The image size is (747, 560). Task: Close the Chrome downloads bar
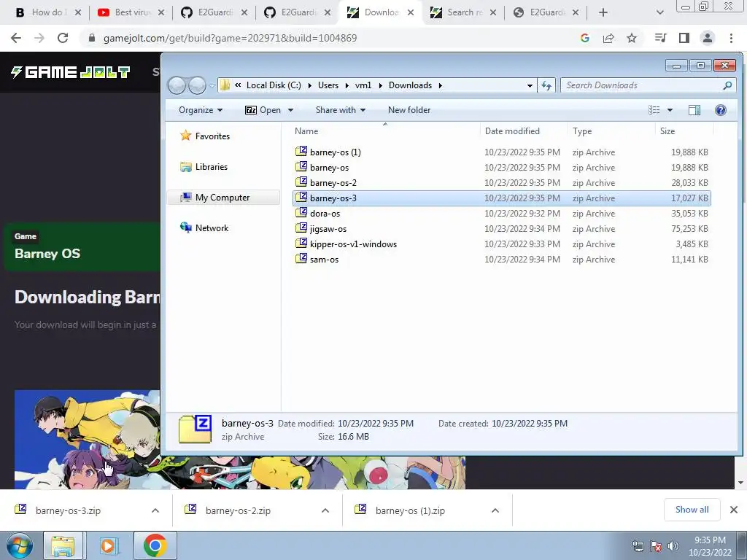click(x=734, y=510)
